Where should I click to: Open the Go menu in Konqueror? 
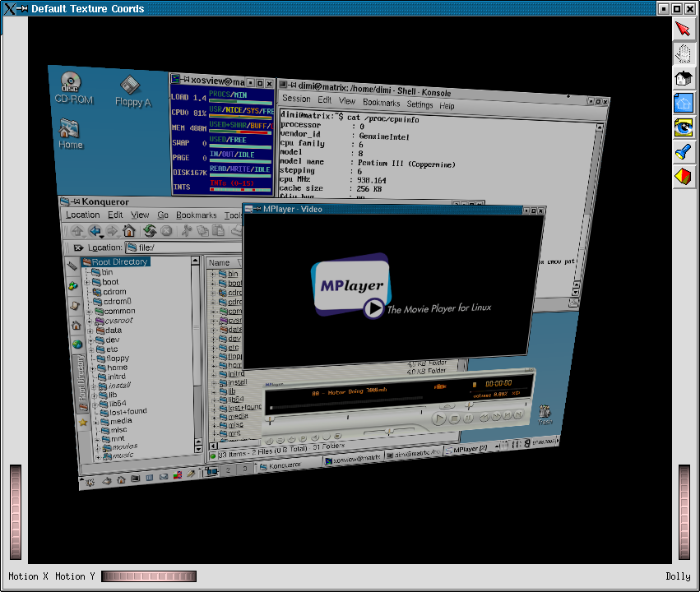click(x=163, y=215)
